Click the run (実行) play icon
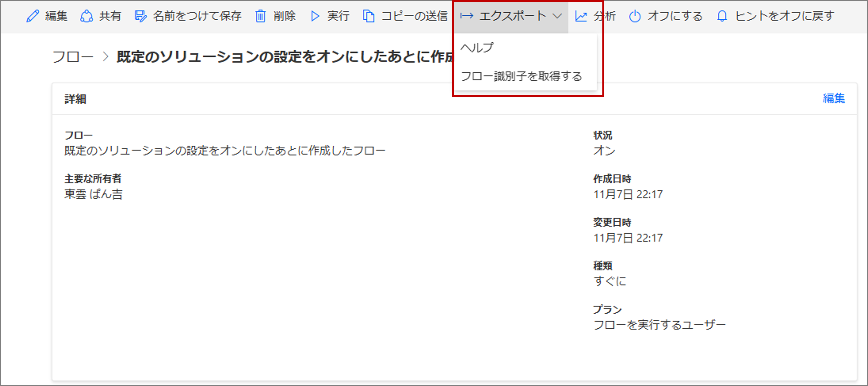This screenshot has width=868, height=386. tap(315, 15)
